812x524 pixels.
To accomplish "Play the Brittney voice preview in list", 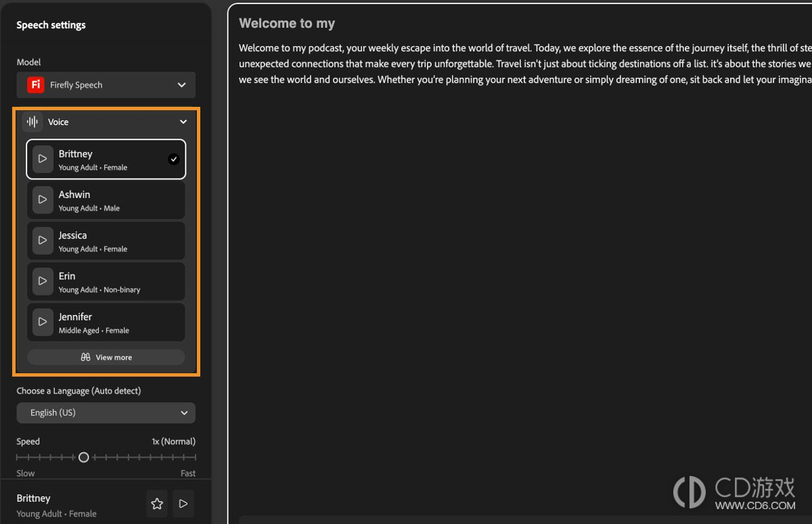I will 43,159.
